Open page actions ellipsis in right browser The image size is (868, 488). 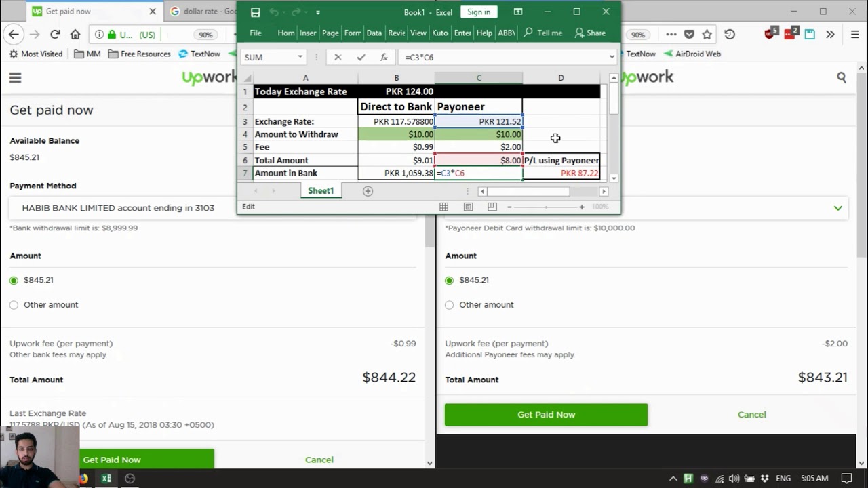[671, 34]
